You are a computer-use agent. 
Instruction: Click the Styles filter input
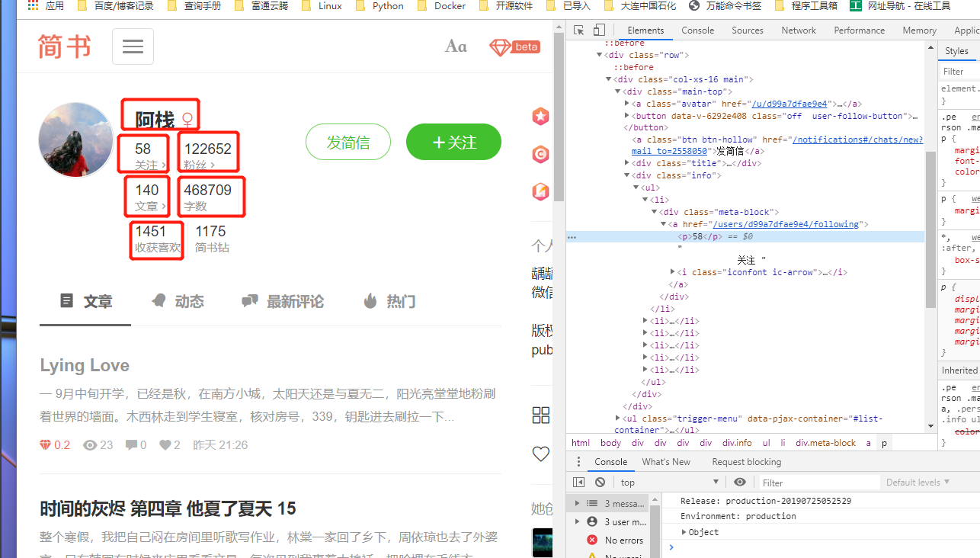(960, 72)
